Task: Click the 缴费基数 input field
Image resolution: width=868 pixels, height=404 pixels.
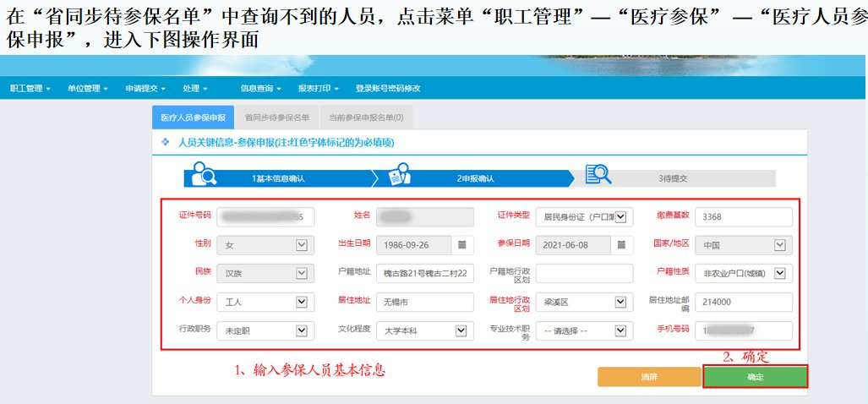Action: point(745,217)
